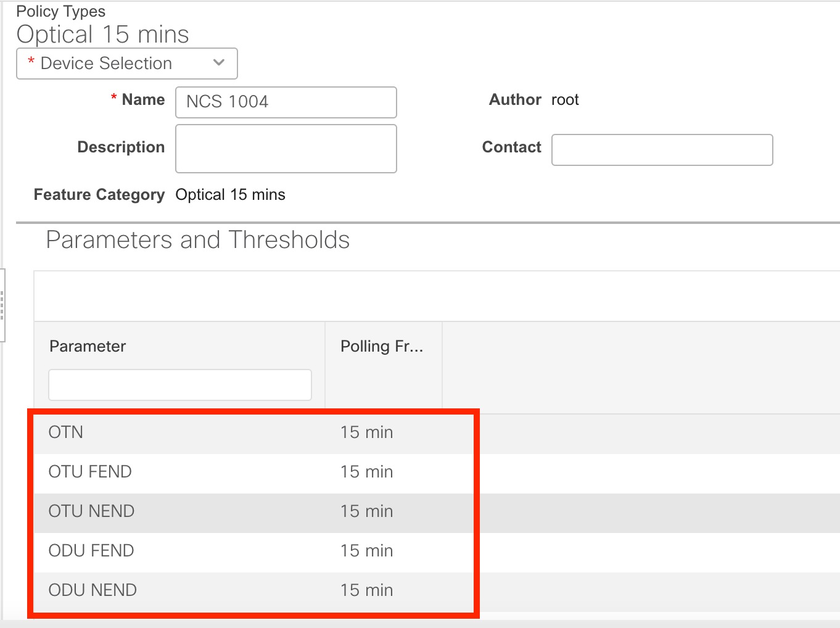The height and width of the screenshot is (628, 840).
Task: Open OTU NEND polling frequency cell
Action: point(367,511)
